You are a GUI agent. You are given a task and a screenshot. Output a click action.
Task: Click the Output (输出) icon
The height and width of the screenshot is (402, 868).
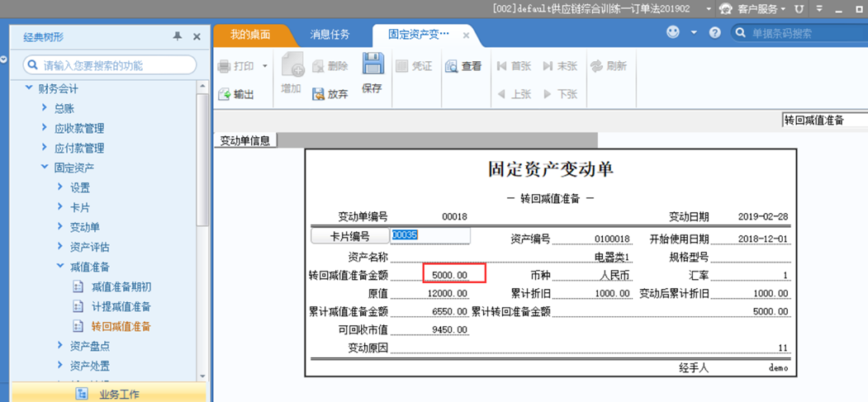(224, 95)
